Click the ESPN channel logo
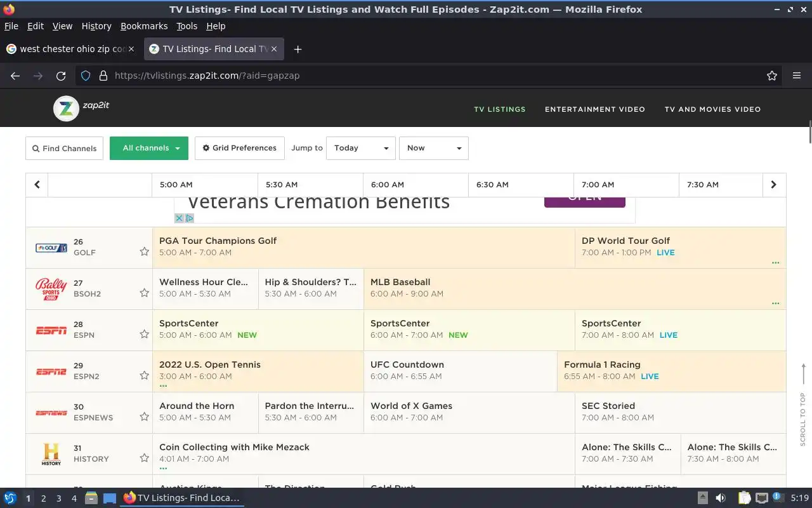812x508 pixels. [x=51, y=330]
